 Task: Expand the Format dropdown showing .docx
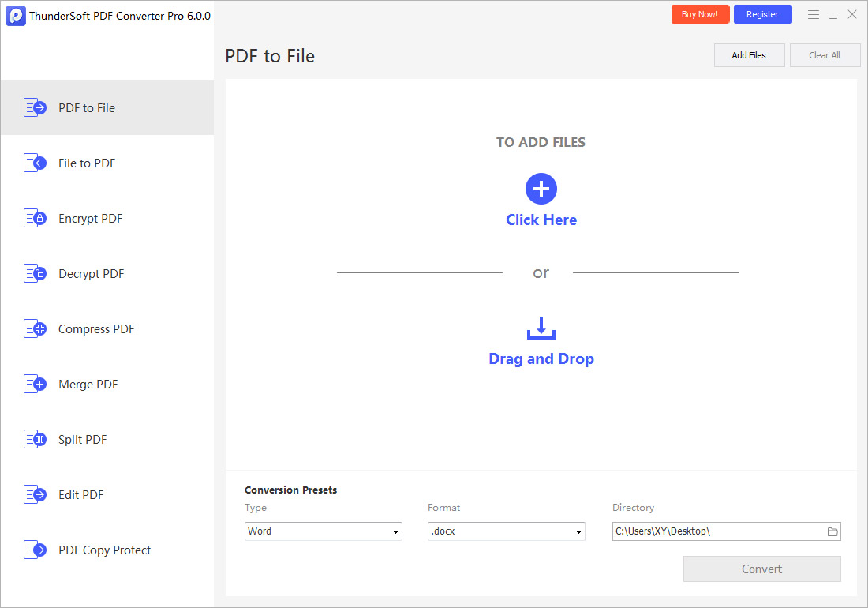(x=506, y=531)
